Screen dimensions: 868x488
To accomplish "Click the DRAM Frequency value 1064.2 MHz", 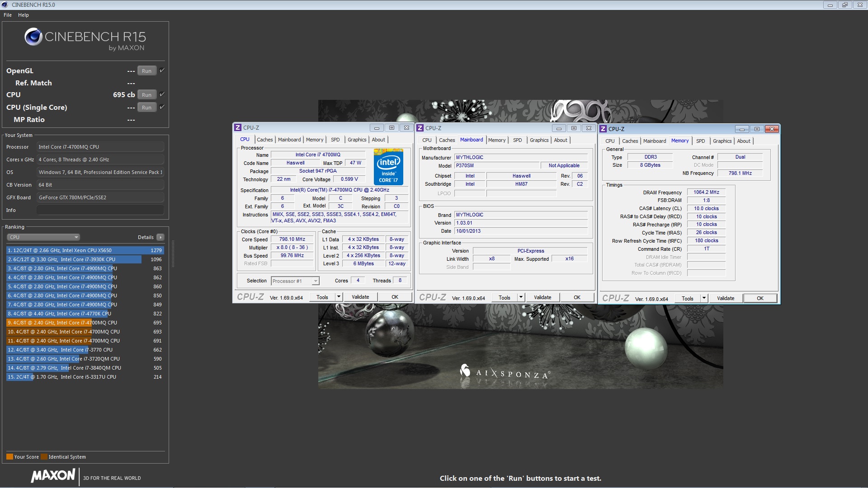I will point(706,192).
